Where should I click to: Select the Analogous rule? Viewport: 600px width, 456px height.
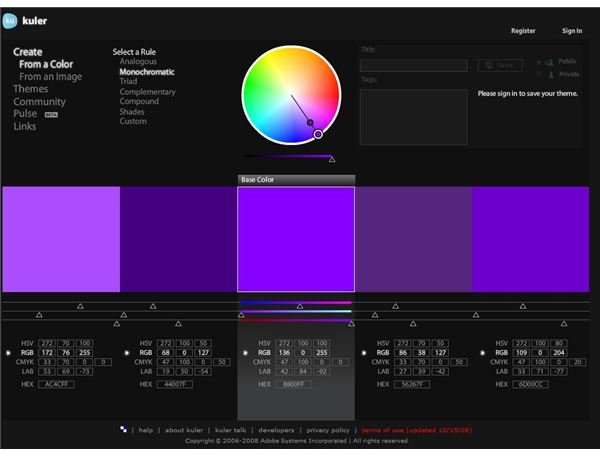click(138, 62)
